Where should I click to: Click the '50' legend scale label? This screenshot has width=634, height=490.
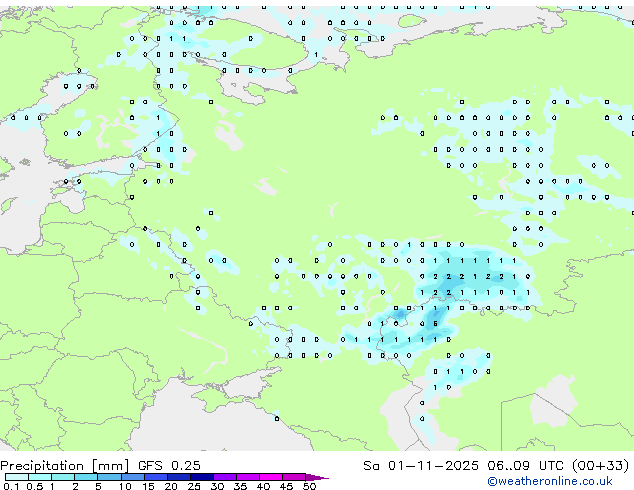[309, 486]
